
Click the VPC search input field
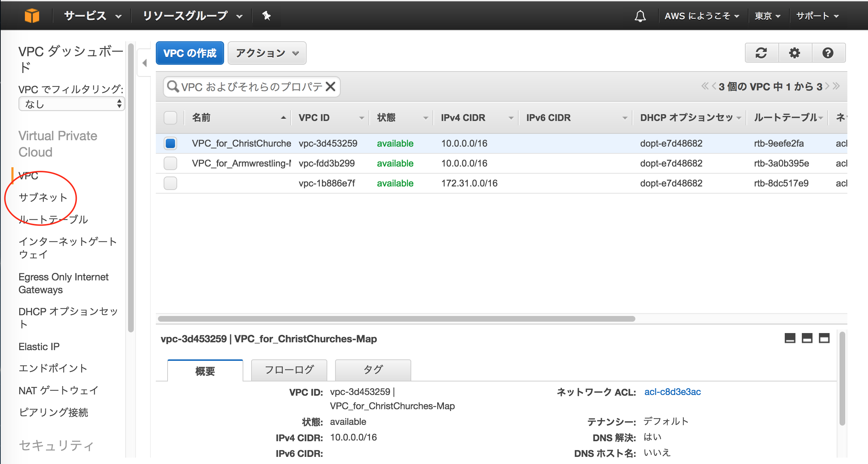tap(252, 86)
